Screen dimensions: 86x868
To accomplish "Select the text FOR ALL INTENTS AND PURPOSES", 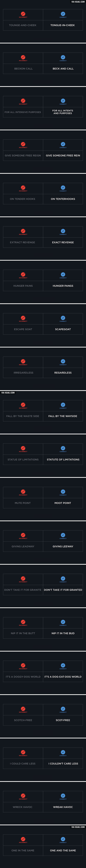I will 63,112.
